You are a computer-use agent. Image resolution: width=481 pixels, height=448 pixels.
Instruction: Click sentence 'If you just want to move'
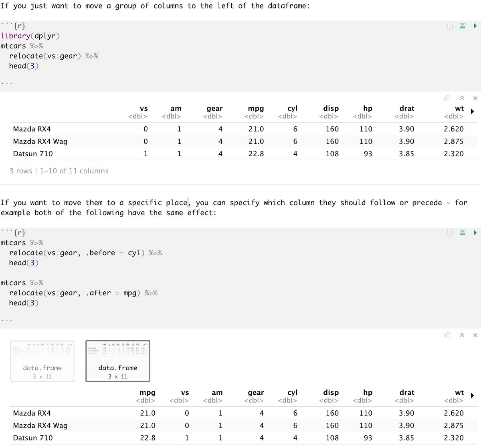tap(155, 6)
